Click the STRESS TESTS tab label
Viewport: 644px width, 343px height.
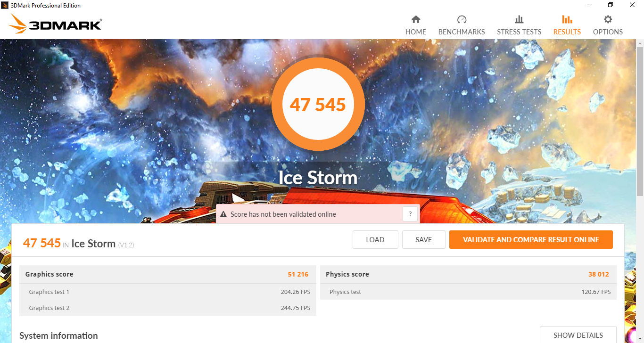(x=519, y=32)
